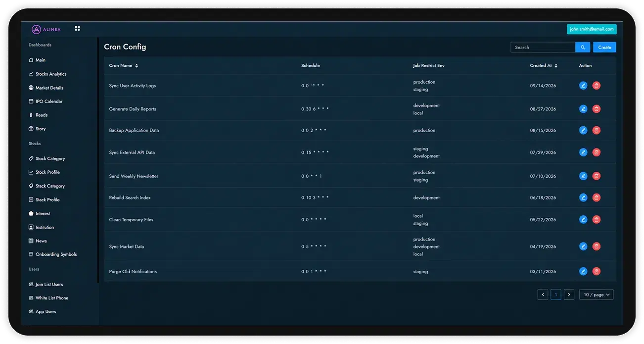Edit the Generate Daily Reports cron
The image size is (644, 344).
click(583, 109)
